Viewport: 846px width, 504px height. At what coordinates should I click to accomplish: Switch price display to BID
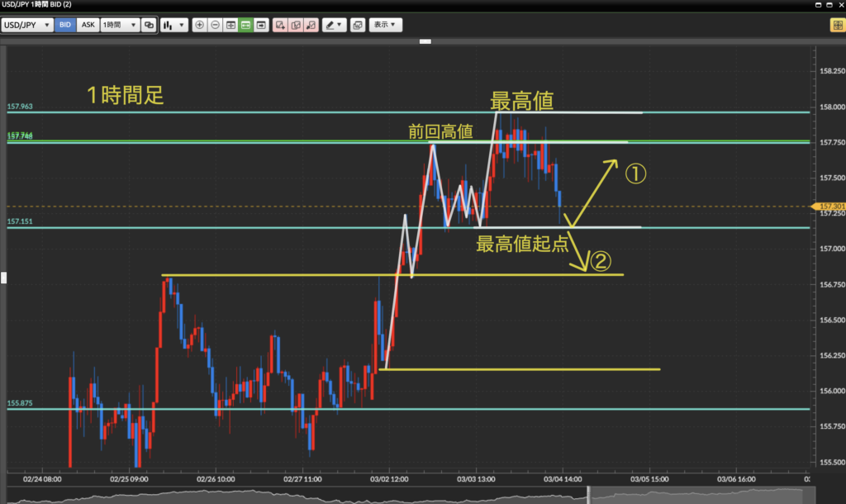(x=65, y=26)
